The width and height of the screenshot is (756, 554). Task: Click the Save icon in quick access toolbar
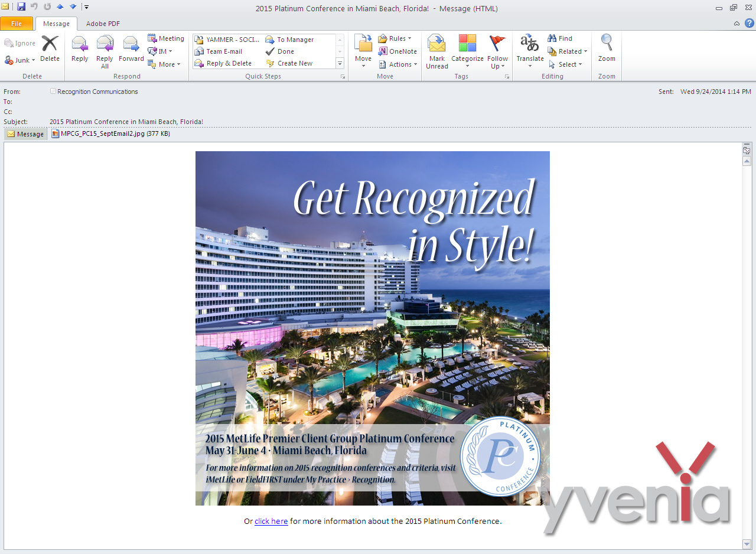pyautogui.click(x=21, y=7)
